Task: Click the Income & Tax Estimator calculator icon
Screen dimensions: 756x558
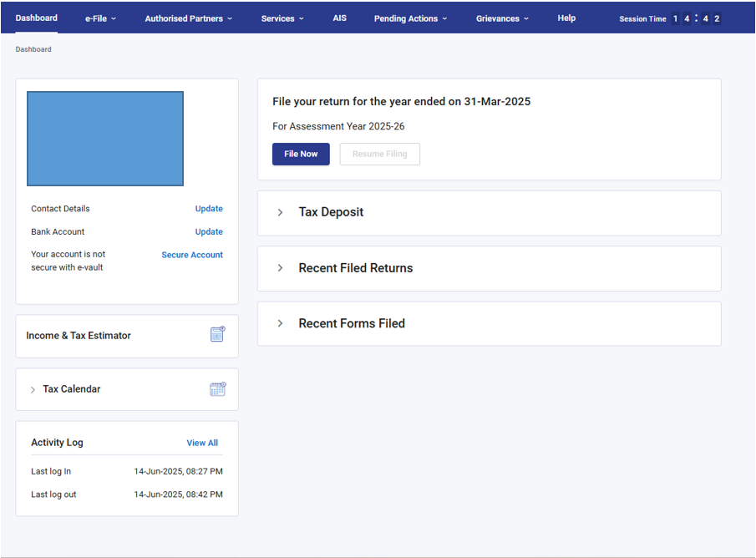Action: coord(217,335)
